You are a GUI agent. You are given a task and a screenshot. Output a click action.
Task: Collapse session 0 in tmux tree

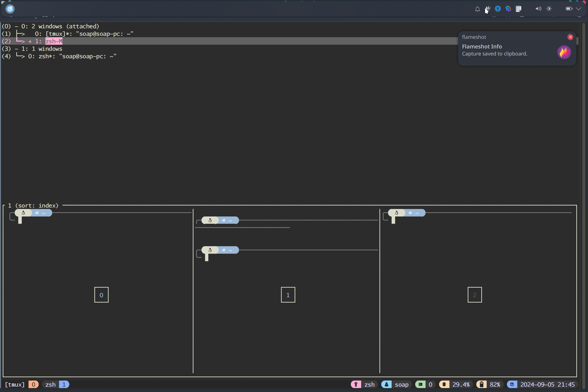(x=16, y=26)
